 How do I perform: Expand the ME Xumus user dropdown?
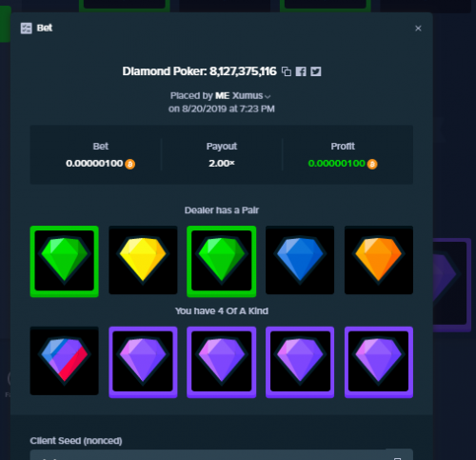[x=268, y=96]
